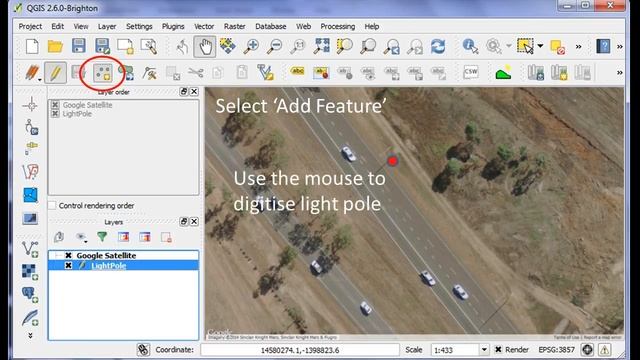
Task: Toggle LightPole checkbox in Layer order
Action: point(55,113)
